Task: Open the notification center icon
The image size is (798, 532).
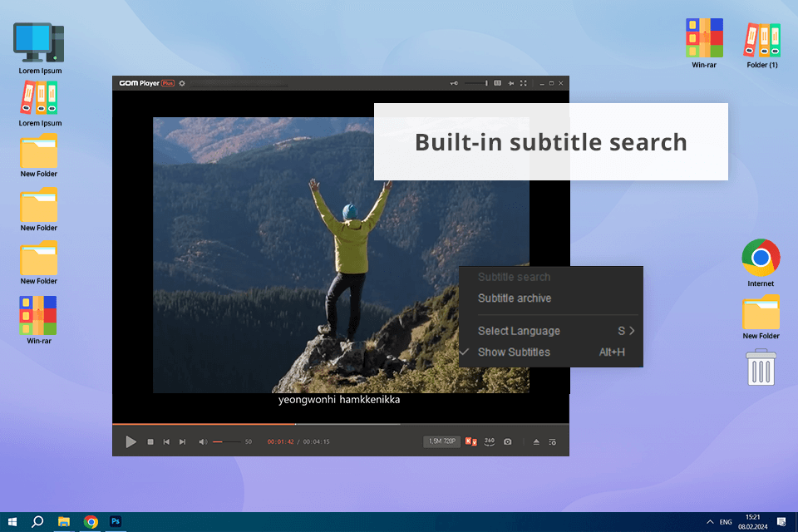Action: 781,521
